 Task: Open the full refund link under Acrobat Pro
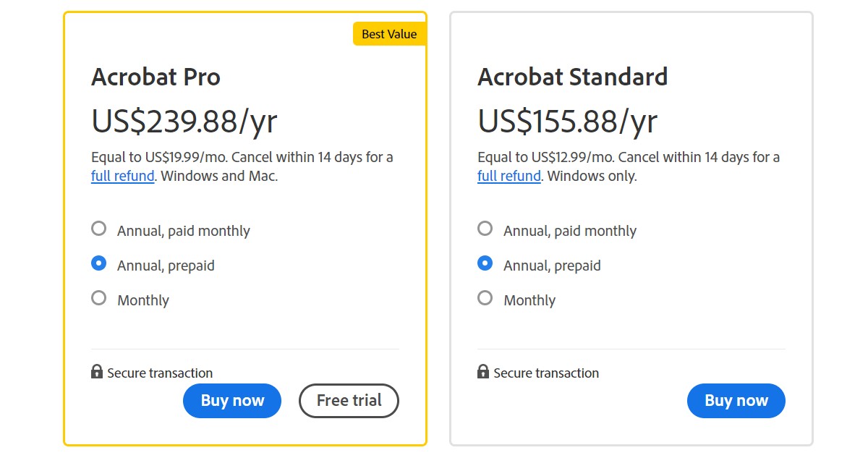(x=122, y=176)
